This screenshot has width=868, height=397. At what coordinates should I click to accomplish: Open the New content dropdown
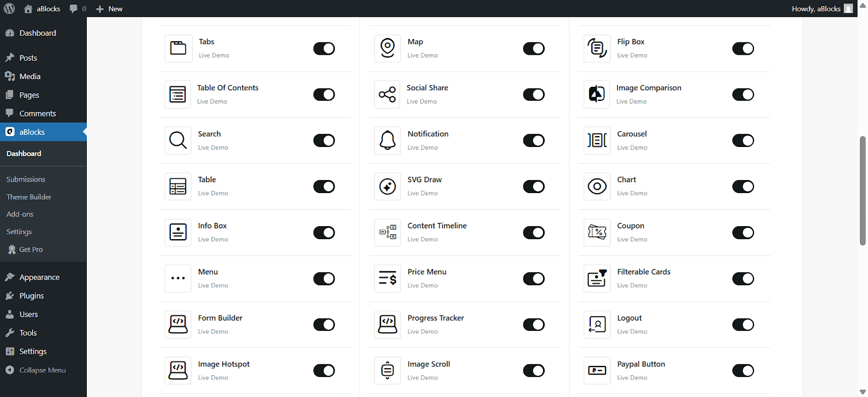[109, 9]
